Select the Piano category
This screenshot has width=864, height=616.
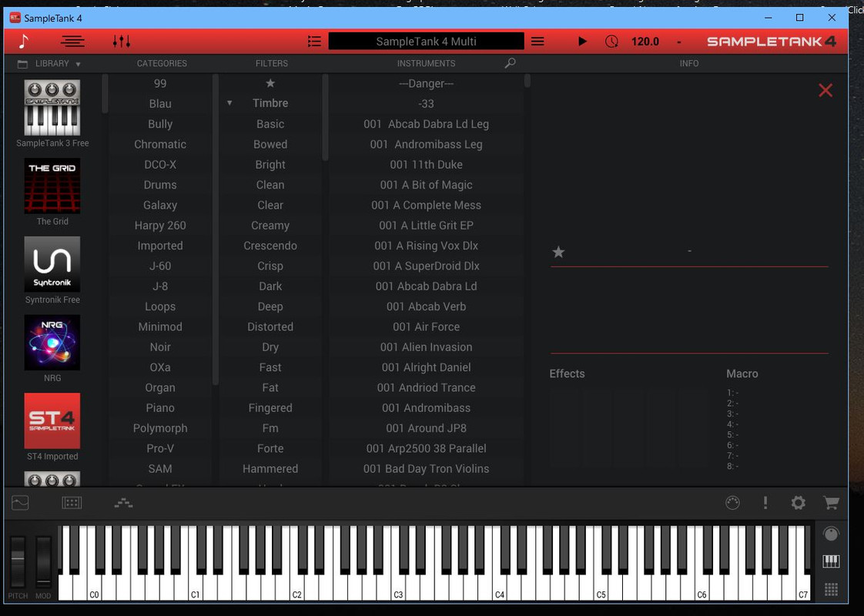tap(160, 408)
